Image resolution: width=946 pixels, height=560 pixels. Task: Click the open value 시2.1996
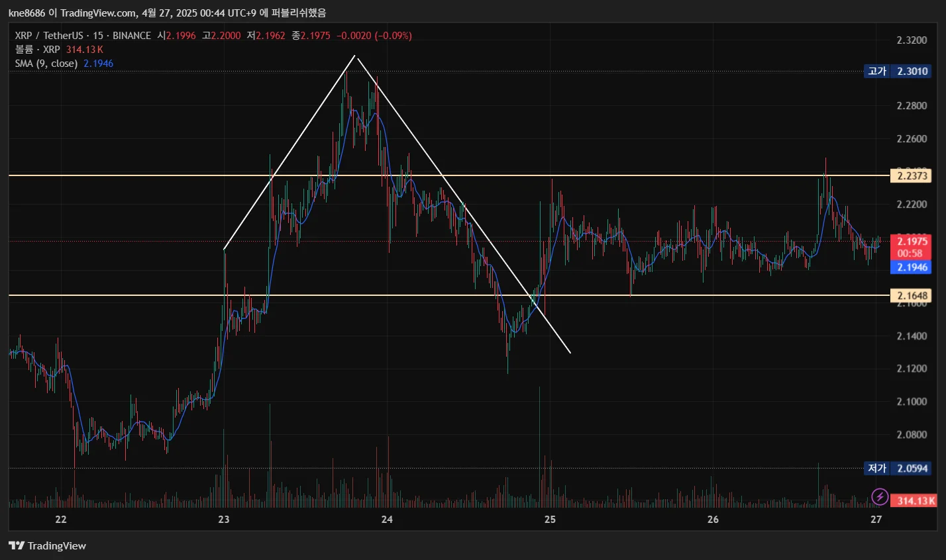tap(176, 36)
